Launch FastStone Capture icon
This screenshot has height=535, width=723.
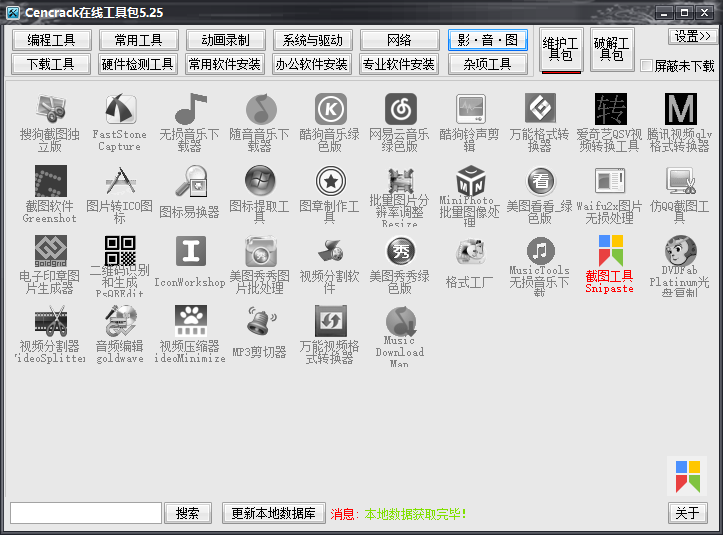(120, 109)
